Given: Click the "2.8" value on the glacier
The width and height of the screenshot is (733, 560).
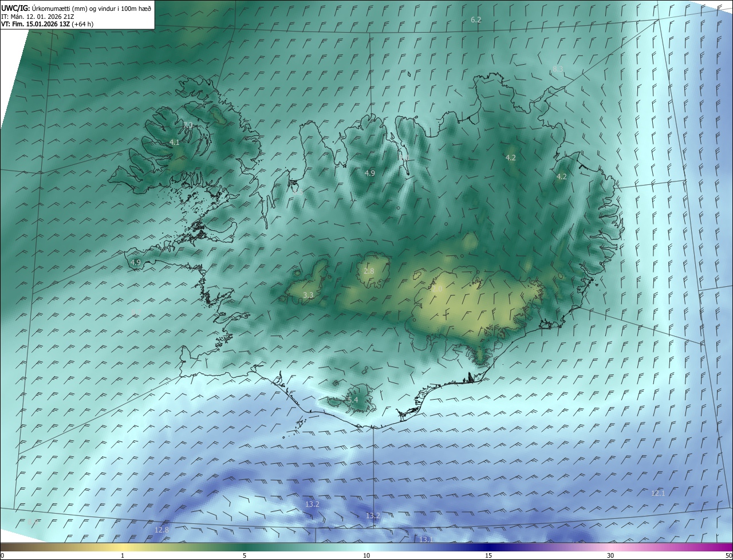Looking at the screenshot, I should [369, 271].
